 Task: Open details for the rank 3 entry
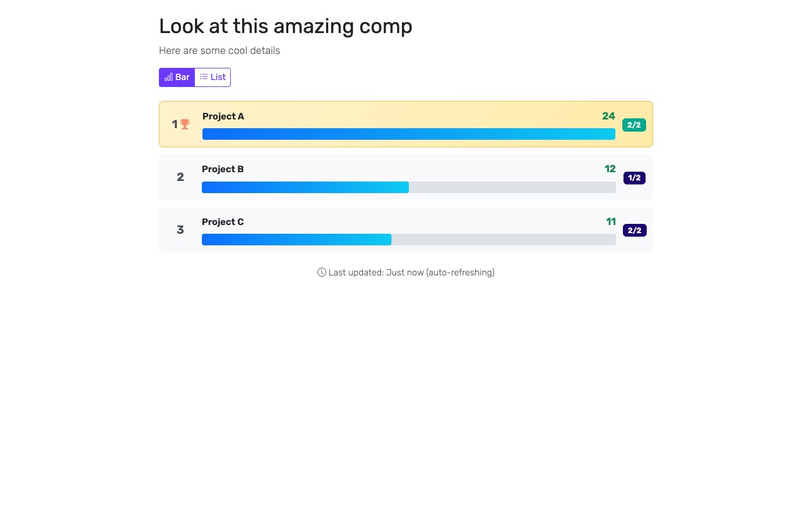click(x=406, y=229)
